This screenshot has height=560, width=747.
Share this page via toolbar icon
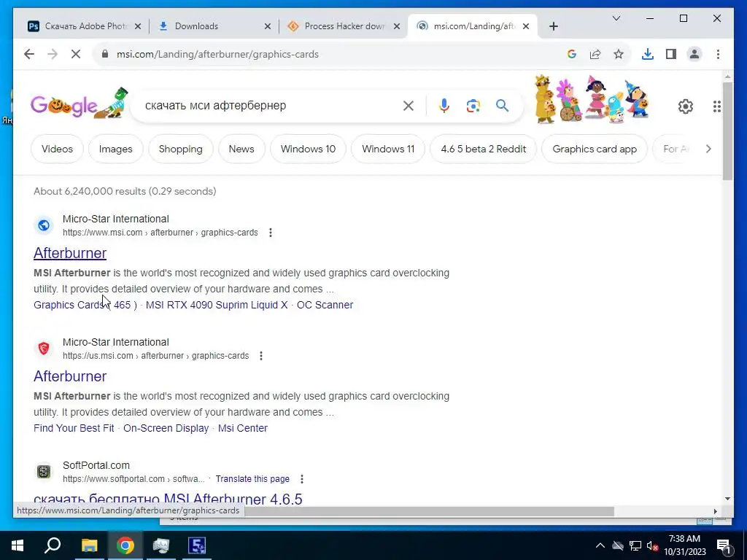[x=595, y=54]
